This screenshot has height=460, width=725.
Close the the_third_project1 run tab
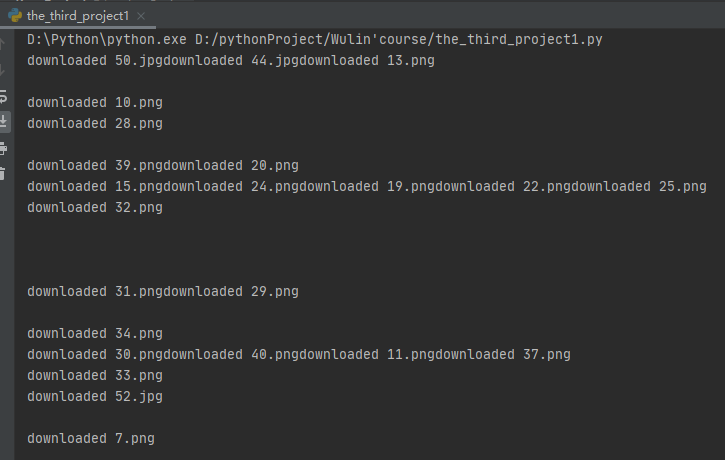[141, 16]
